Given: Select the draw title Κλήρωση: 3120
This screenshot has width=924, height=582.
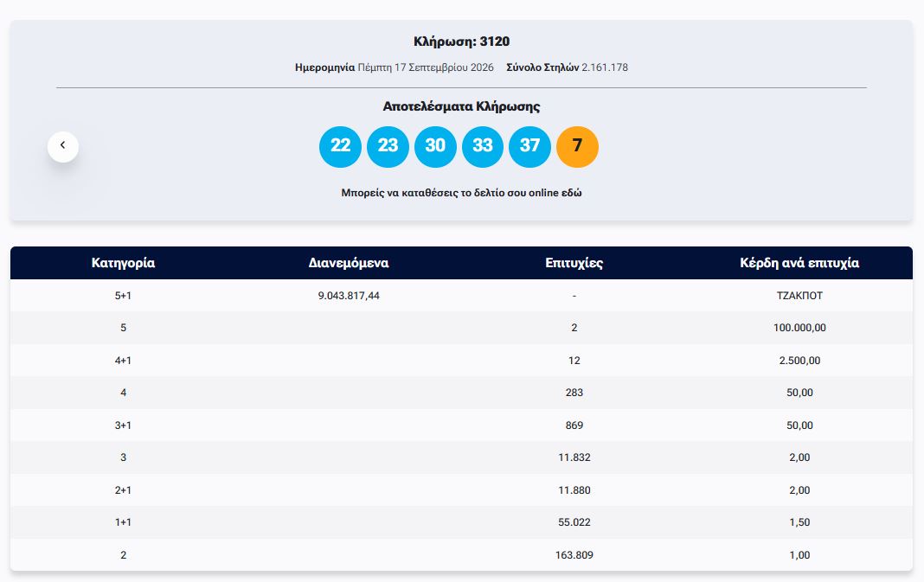Looking at the screenshot, I should 461,42.
